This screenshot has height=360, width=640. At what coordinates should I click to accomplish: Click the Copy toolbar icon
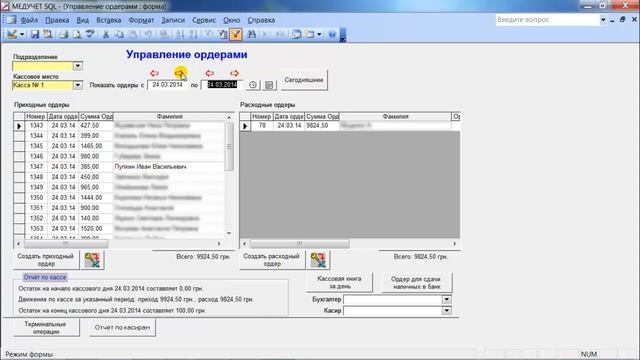pos(119,35)
